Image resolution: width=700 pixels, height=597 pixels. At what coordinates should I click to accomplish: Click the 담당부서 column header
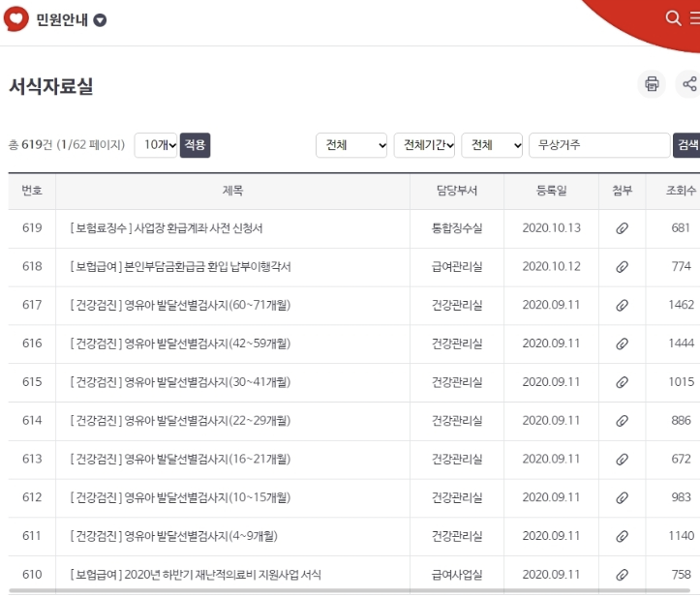[457, 191]
